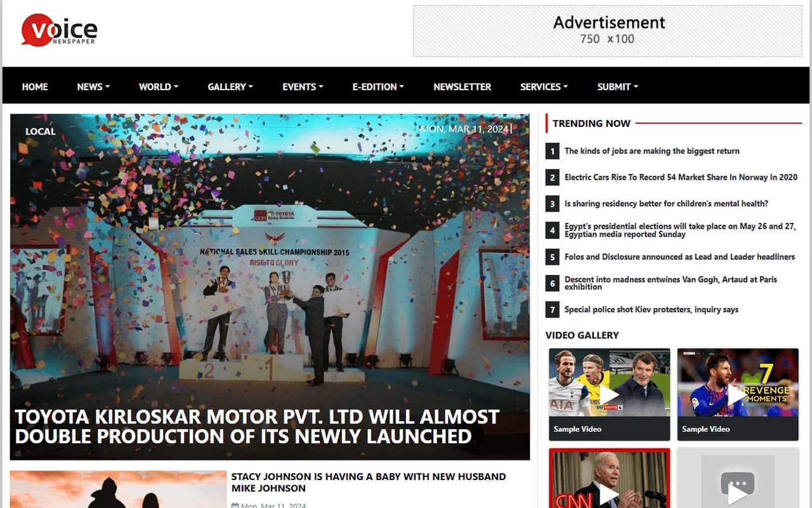Go to the HOME menu item
Viewport: 812px width, 508px height.
(x=34, y=86)
